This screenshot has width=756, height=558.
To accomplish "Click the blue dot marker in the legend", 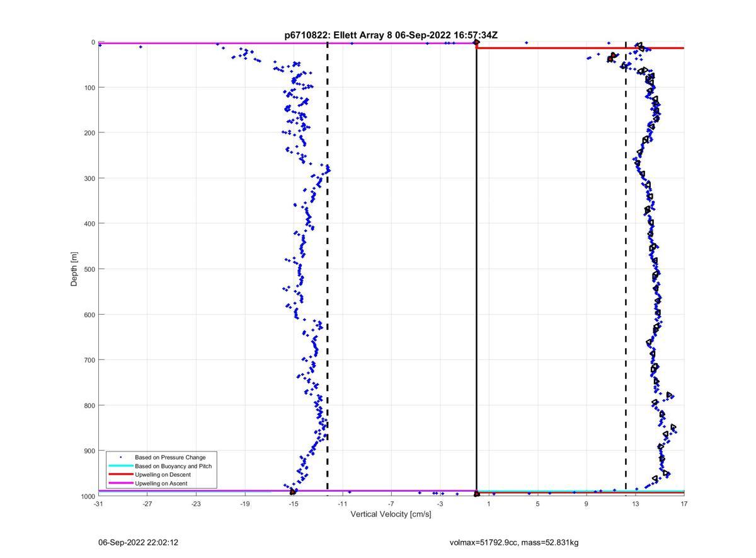I will pyautogui.click(x=121, y=457).
